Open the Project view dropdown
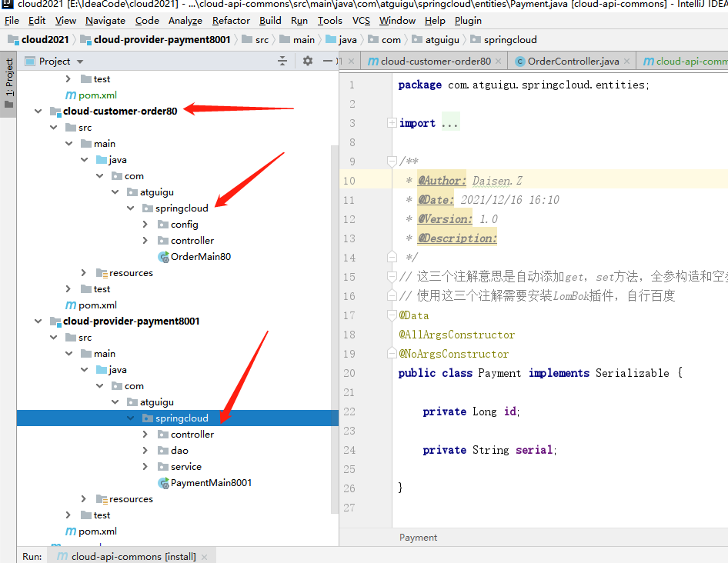Screen dimensions: 728x563 (x=80, y=62)
